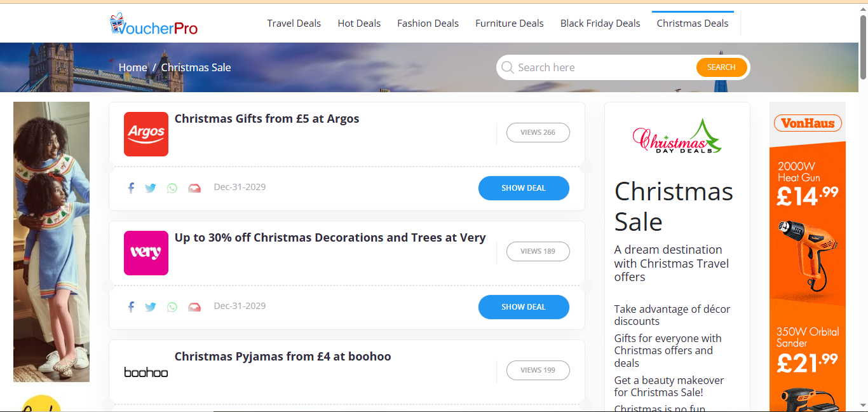The image size is (868, 412).
Task: Focus the Search here input field
Action: pyautogui.click(x=604, y=67)
